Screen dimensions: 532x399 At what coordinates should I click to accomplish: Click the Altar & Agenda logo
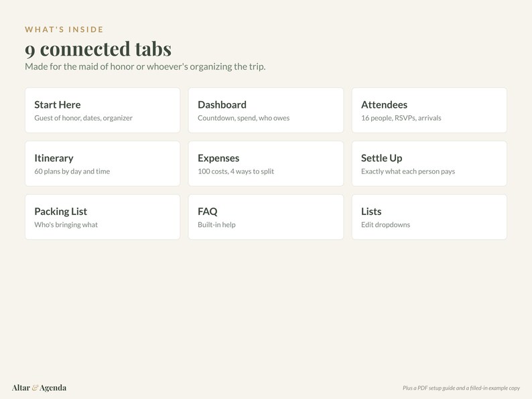[39, 388]
